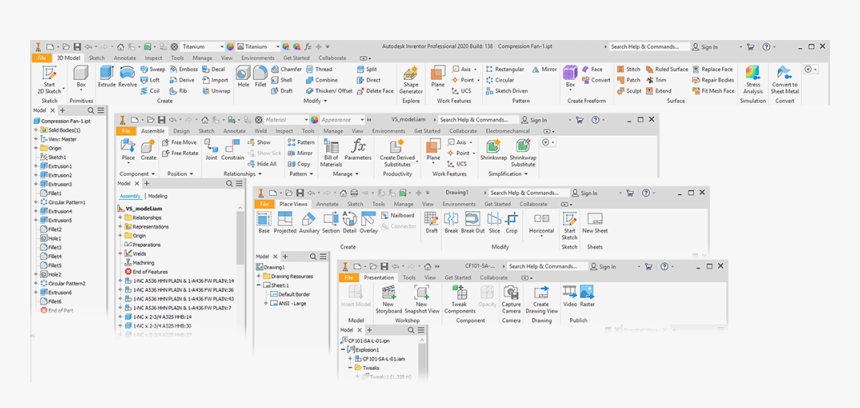
Task: Click Sign In in the part window
Action: pos(705,47)
